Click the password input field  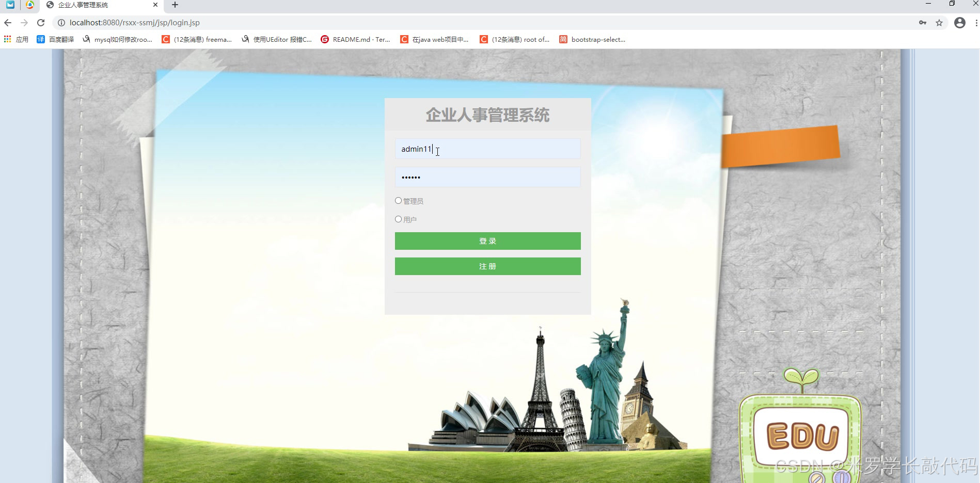[487, 177]
